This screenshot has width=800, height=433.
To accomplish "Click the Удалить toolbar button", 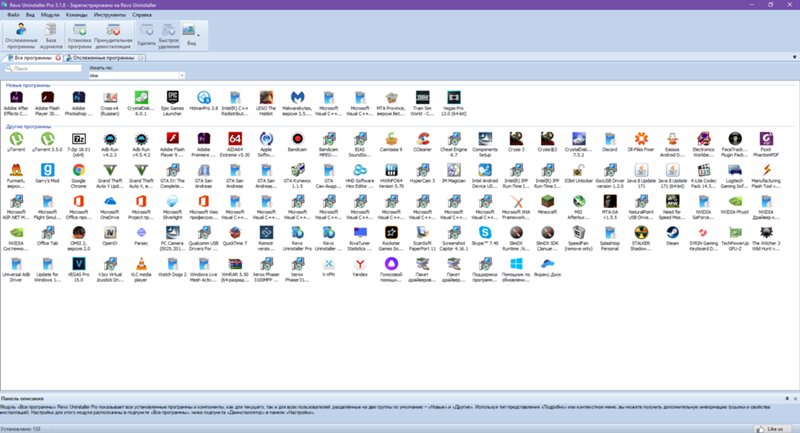I will click(x=146, y=36).
